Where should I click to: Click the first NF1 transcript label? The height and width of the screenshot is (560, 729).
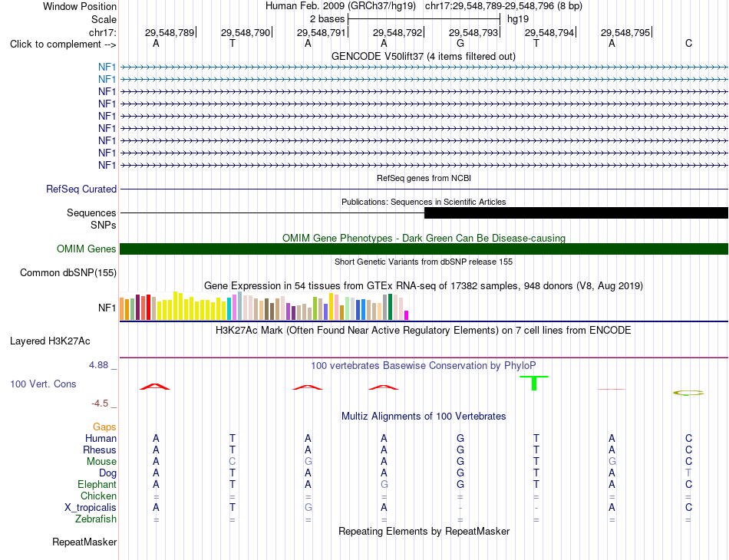click(107, 67)
